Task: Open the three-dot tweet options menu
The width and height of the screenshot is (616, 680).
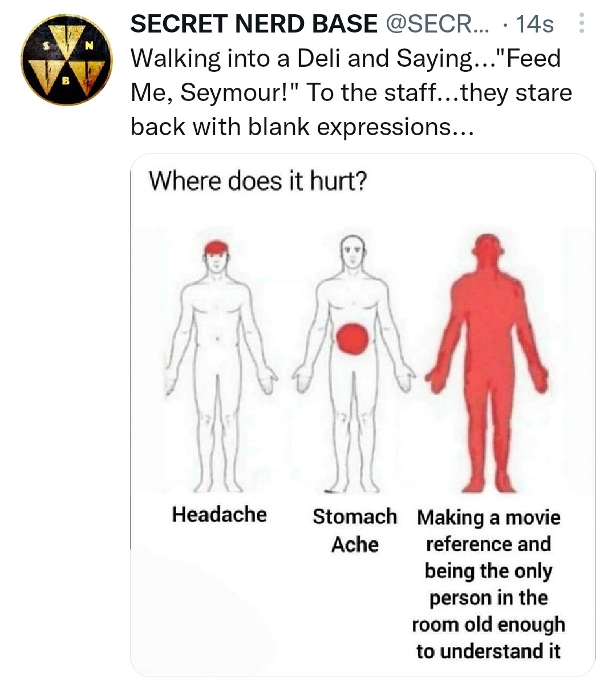Action: coord(582,23)
